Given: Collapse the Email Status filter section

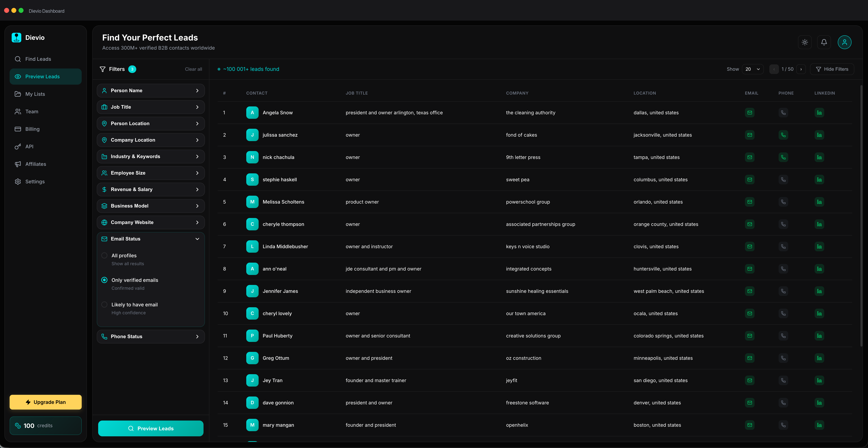Looking at the screenshot, I should tap(197, 239).
